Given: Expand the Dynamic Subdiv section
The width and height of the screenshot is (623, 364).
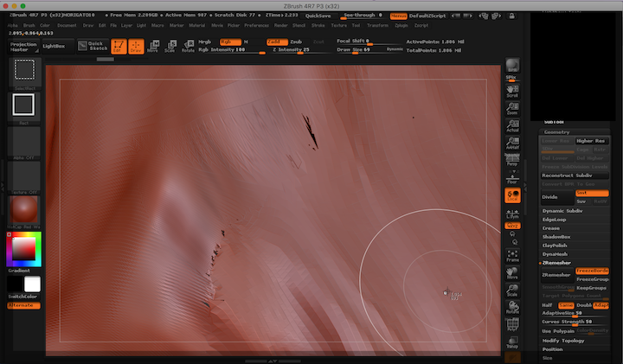Looking at the screenshot, I should 562,211.
